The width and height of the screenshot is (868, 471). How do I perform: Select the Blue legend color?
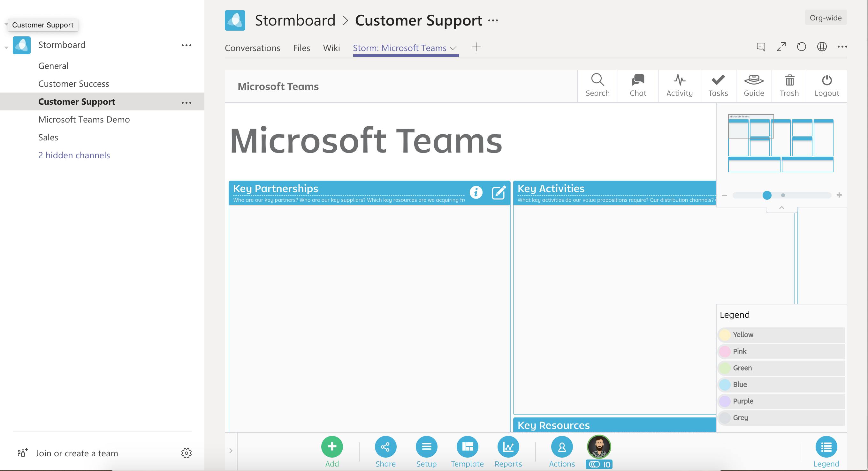coord(781,385)
